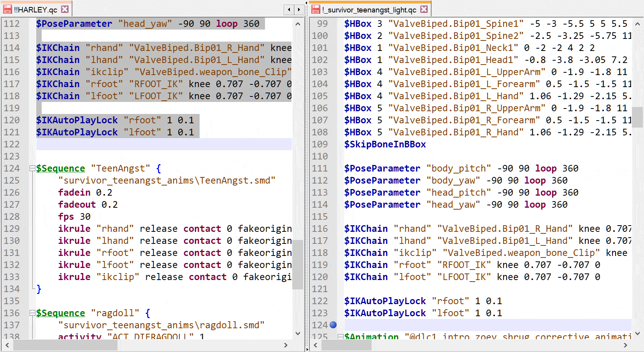Click $SkipBoneInBBox in right pane
This screenshot has width=644, height=352.
tap(385, 144)
